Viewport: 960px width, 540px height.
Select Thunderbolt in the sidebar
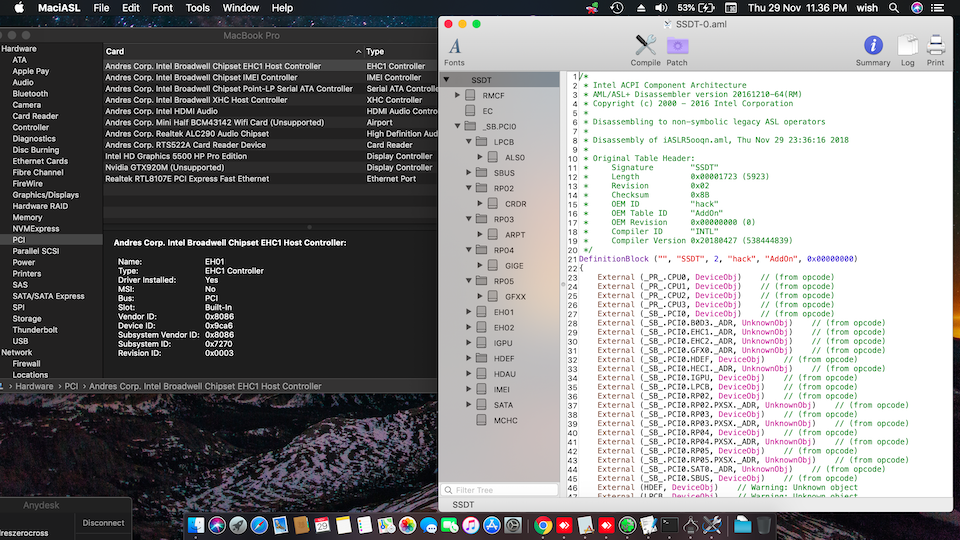click(x=35, y=330)
